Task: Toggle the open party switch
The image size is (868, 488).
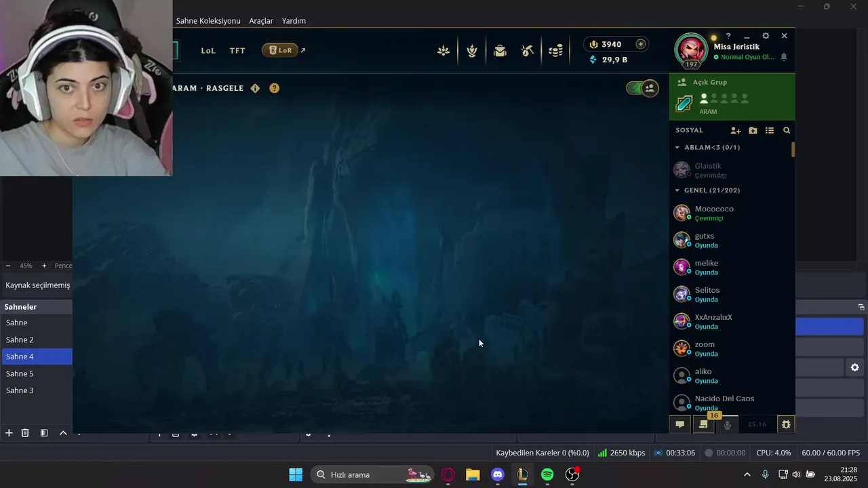Action: click(x=642, y=88)
